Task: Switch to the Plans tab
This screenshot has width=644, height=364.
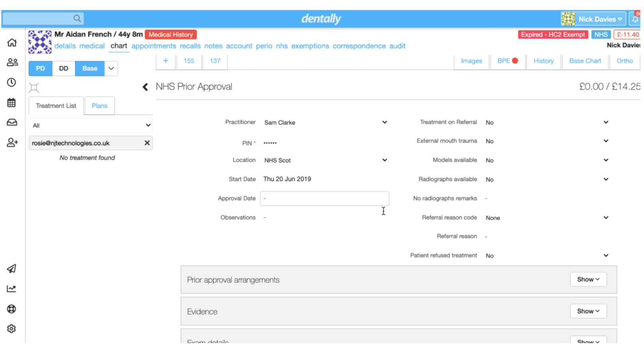Action: pyautogui.click(x=99, y=106)
